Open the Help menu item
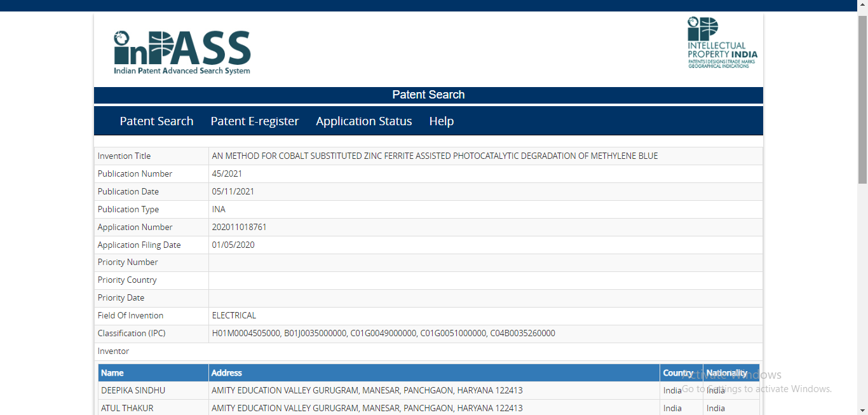Screen dimensions: 868x415 click(x=442, y=121)
